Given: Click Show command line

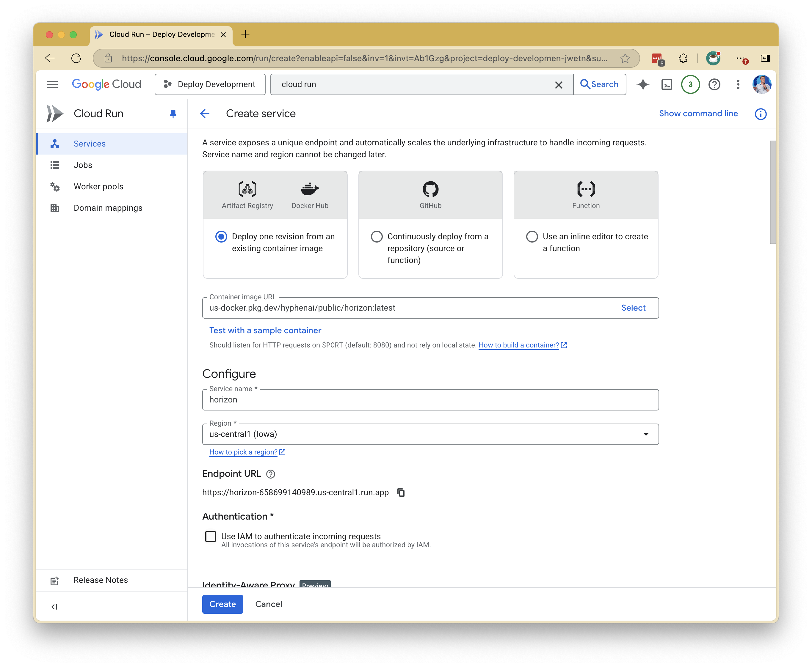Looking at the screenshot, I should (698, 113).
